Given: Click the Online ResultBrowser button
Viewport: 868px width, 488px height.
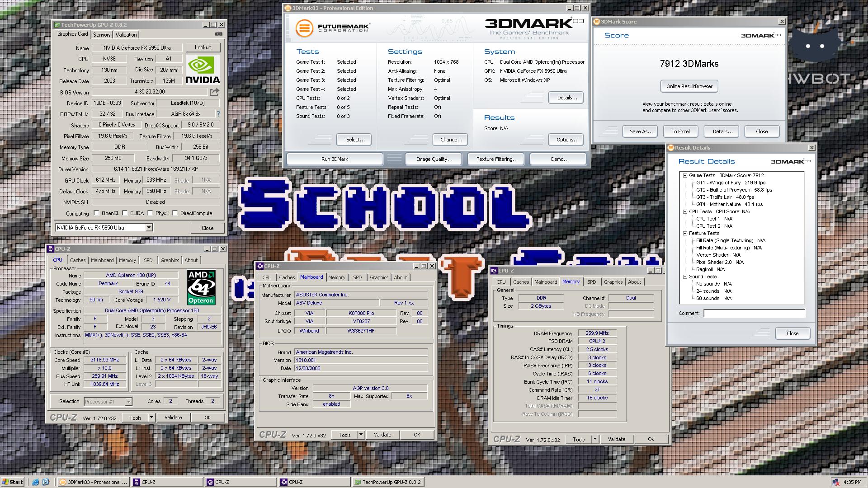Looking at the screenshot, I should [x=689, y=86].
